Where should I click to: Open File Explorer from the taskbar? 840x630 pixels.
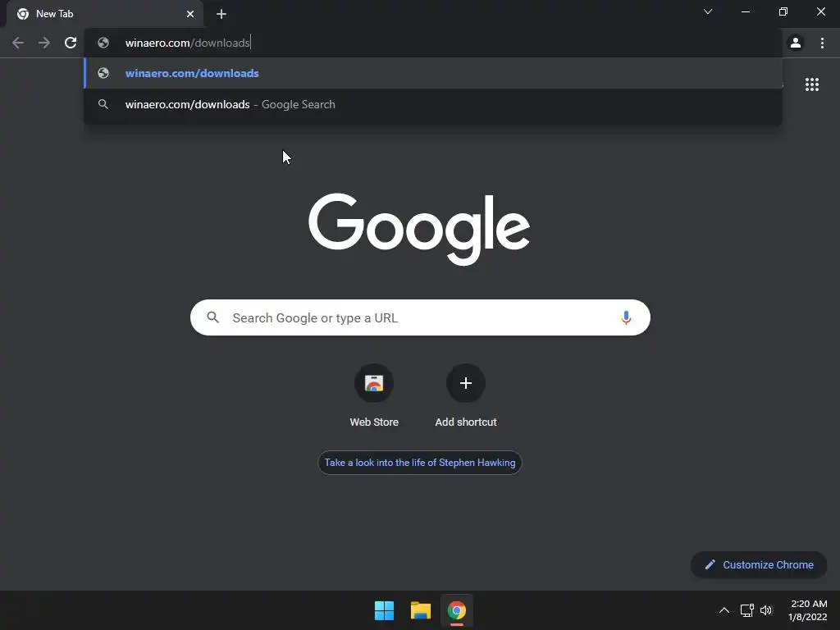[x=421, y=610]
